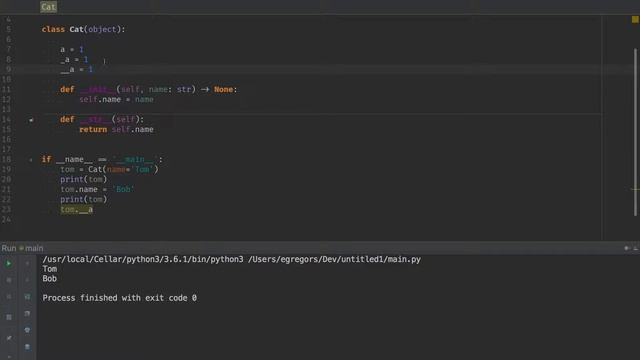Click the Restore Layout icon in Run toolbar
This screenshot has height=360, width=640.
[x=9, y=317]
